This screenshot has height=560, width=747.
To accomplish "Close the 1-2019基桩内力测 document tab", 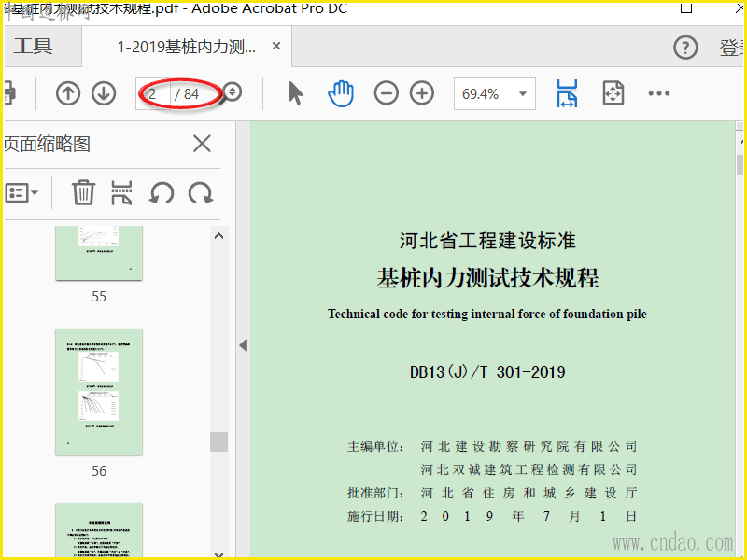I will [275, 46].
